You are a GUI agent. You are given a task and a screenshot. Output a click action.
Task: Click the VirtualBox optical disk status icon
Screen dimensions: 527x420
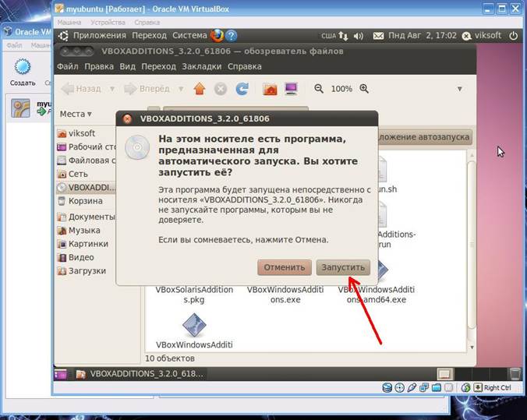point(399,388)
